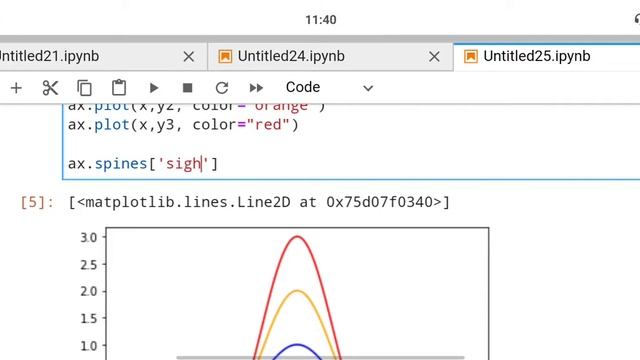Click the Untitled25.ipynb notebook icon
This screenshot has width=640, height=360.
(x=471, y=56)
